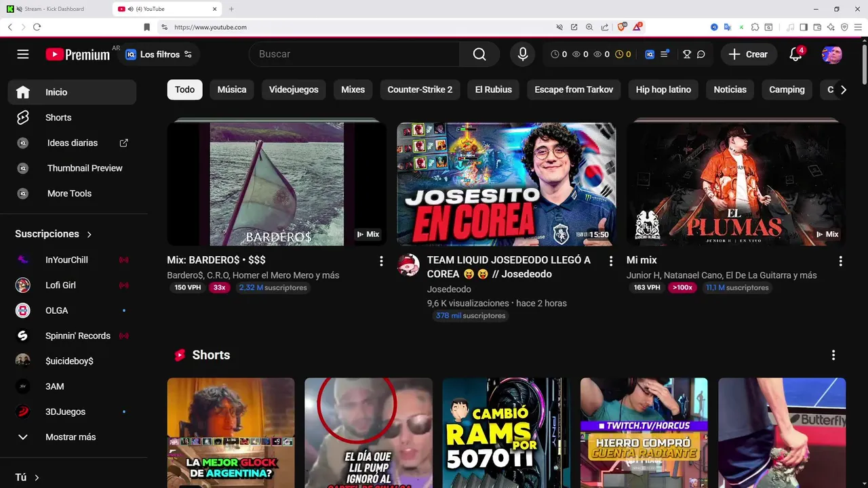Open the LA MEJOR GLOCK DE ARGENTINA short
Viewport: 868px width, 488px height.
[231, 432]
